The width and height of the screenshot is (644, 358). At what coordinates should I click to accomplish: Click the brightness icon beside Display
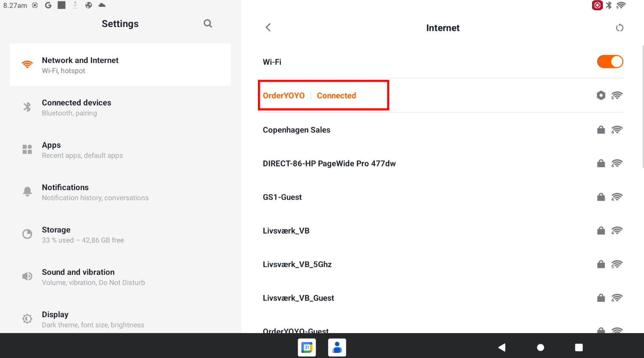tap(27, 319)
